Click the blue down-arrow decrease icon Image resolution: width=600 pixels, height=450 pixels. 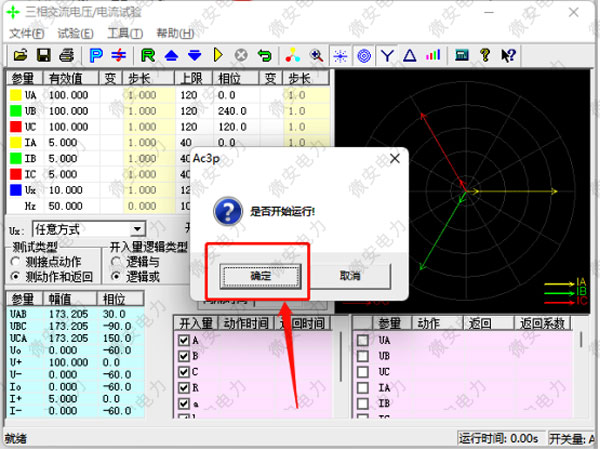point(193,55)
